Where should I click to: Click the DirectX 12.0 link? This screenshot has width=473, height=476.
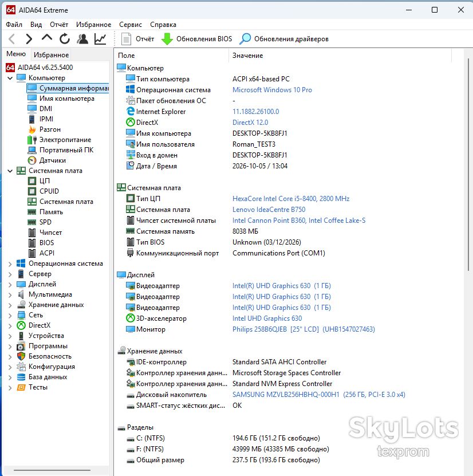[250, 123]
